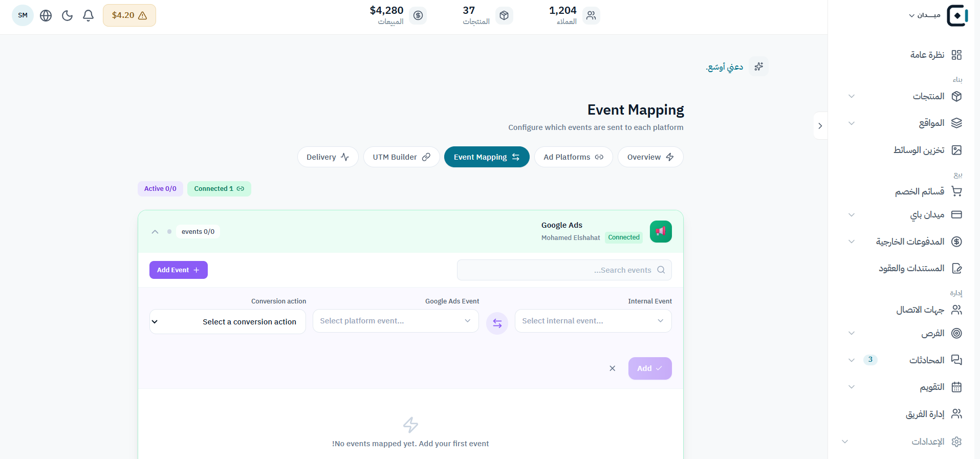Collapse the sidebar with the arrow handle

[820, 126]
